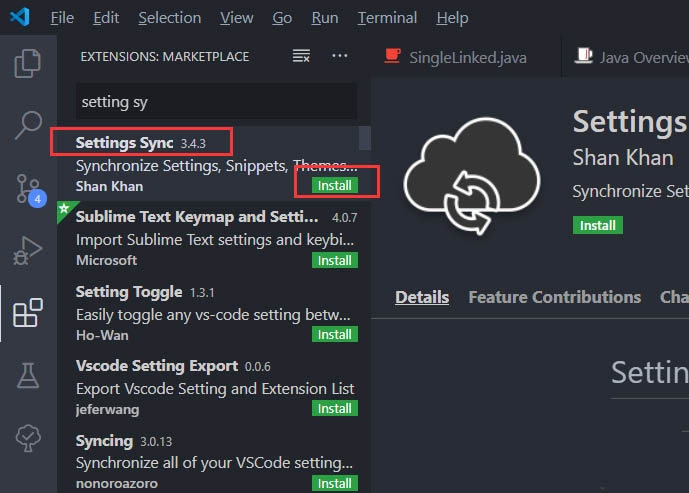Click the jeferwang publisher name
The image size is (689, 493).
click(x=108, y=409)
